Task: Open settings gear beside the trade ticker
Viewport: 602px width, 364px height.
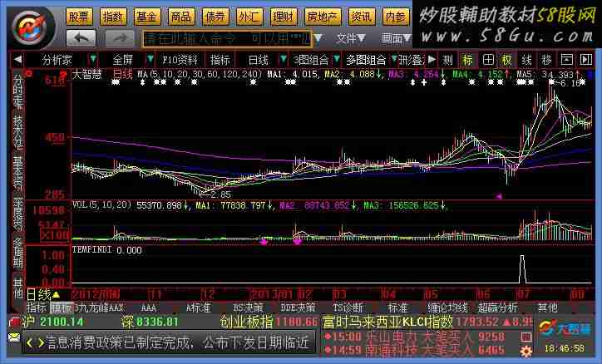Action: [x=526, y=351]
